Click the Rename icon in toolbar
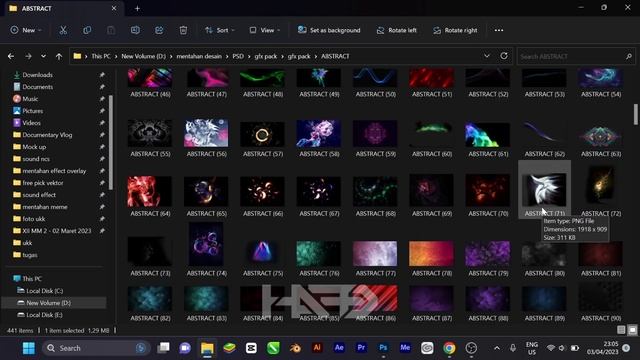The width and height of the screenshot is (640, 360). 135,30
